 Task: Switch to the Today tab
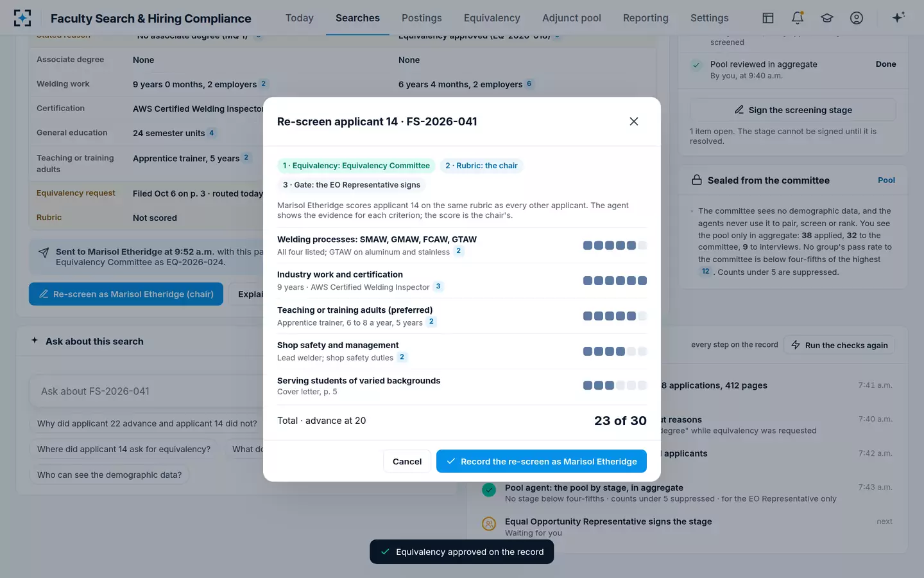(300, 18)
